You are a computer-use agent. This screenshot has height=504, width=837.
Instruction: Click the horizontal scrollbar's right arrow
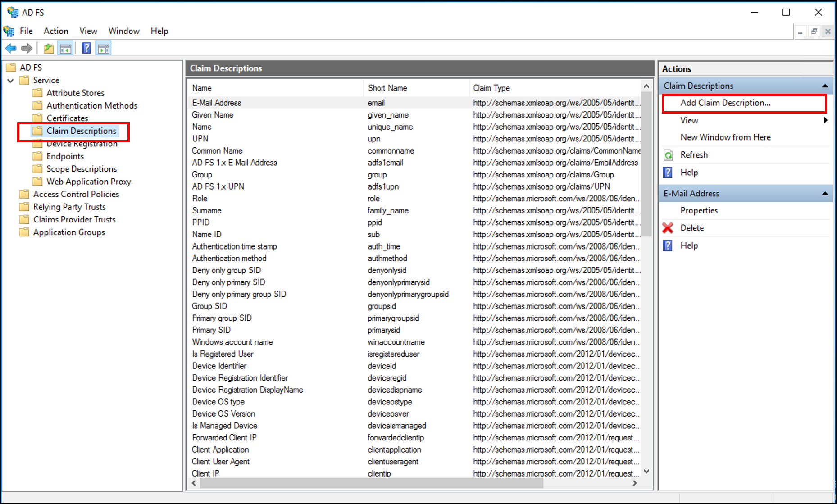click(635, 483)
